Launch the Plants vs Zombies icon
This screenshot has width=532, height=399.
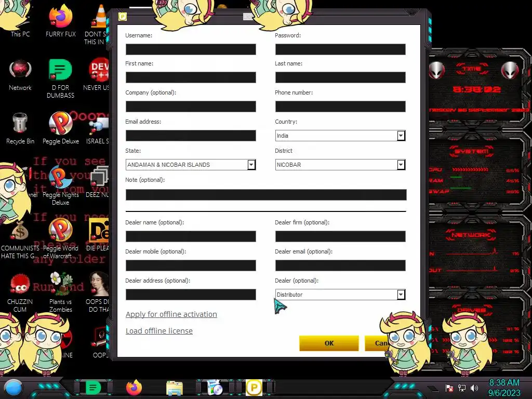tap(60, 292)
